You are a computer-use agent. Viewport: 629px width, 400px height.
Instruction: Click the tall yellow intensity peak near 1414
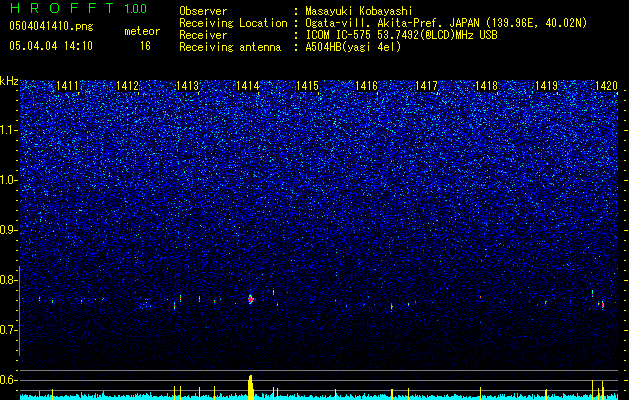coord(251,388)
